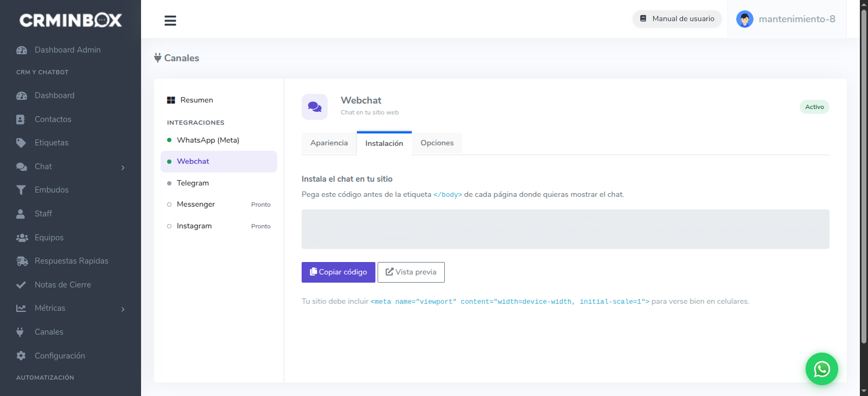
Task: Open the Instagram integration entry
Action: pos(219,226)
